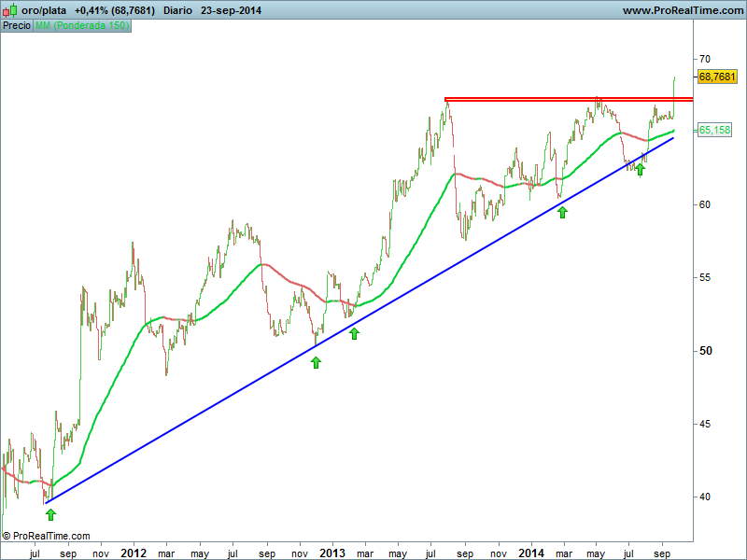Click the green arrow near mar 2014

pos(563,213)
